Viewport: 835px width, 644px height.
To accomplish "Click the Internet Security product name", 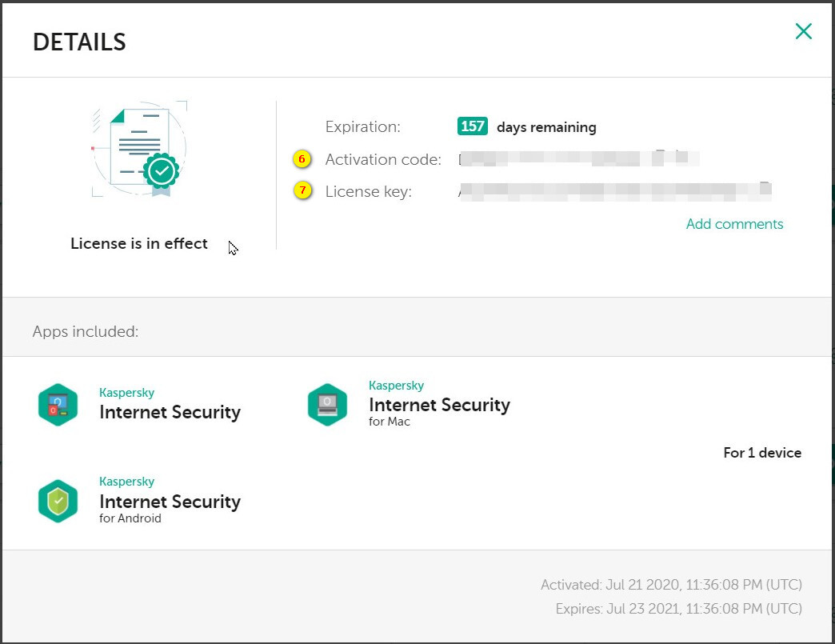I will [x=170, y=412].
